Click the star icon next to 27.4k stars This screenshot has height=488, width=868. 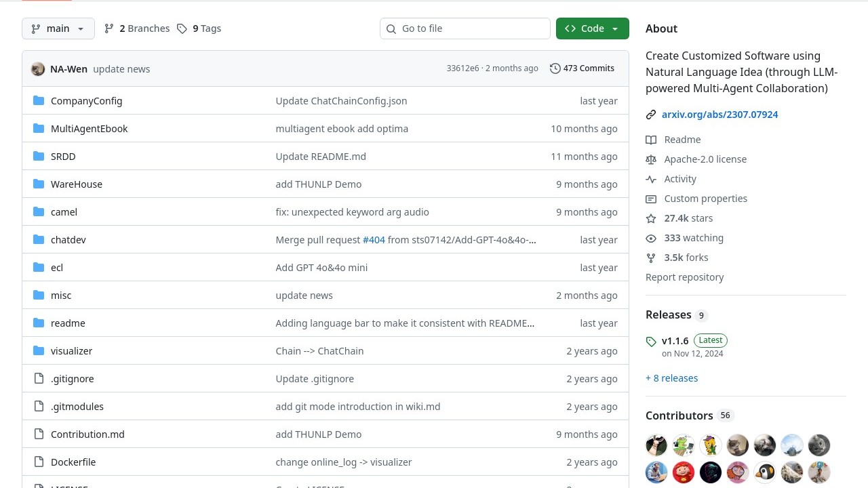[x=651, y=218]
